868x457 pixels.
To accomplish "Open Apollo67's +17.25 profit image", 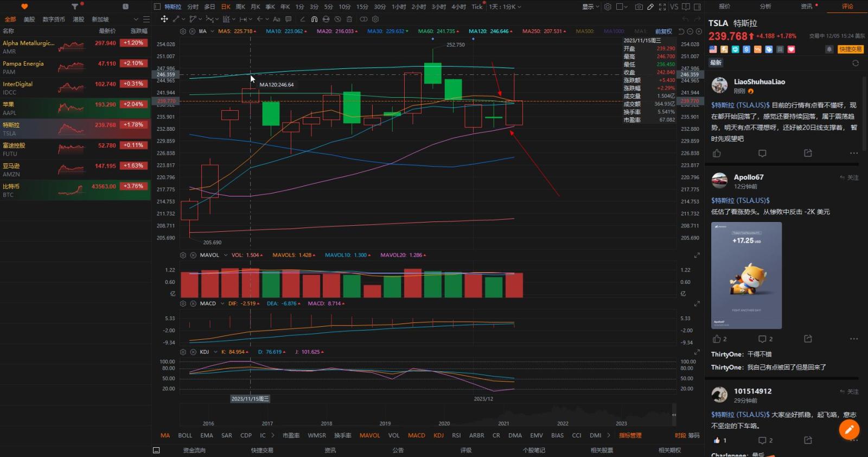I will click(746, 275).
